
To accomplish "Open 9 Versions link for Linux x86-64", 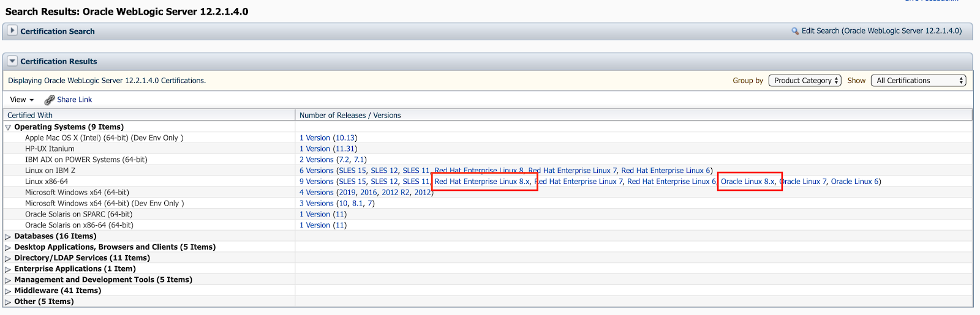I will pyautogui.click(x=317, y=182).
